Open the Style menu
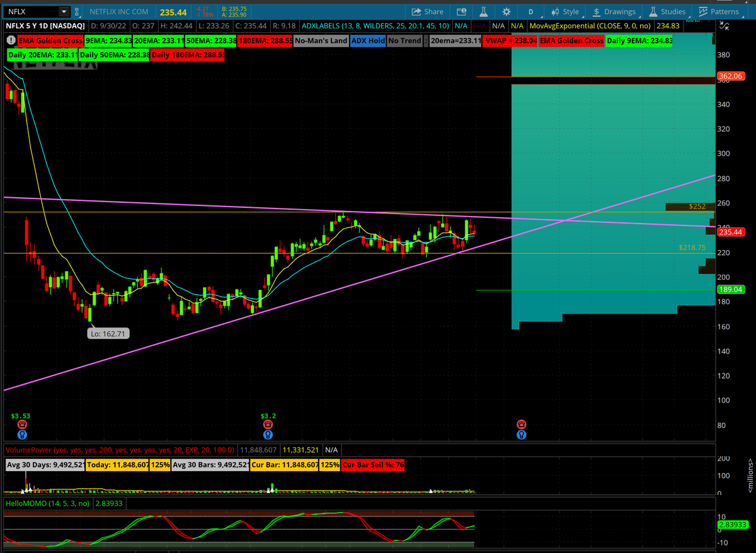This screenshot has height=553, width=756. pos(564,11)
